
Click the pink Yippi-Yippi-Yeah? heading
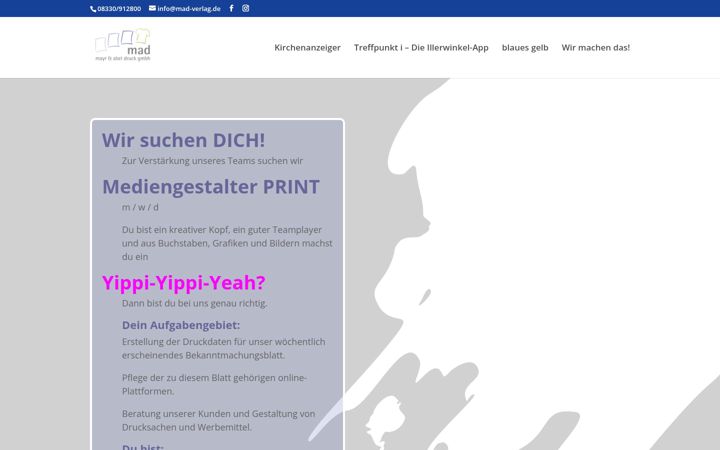[184, 283]
